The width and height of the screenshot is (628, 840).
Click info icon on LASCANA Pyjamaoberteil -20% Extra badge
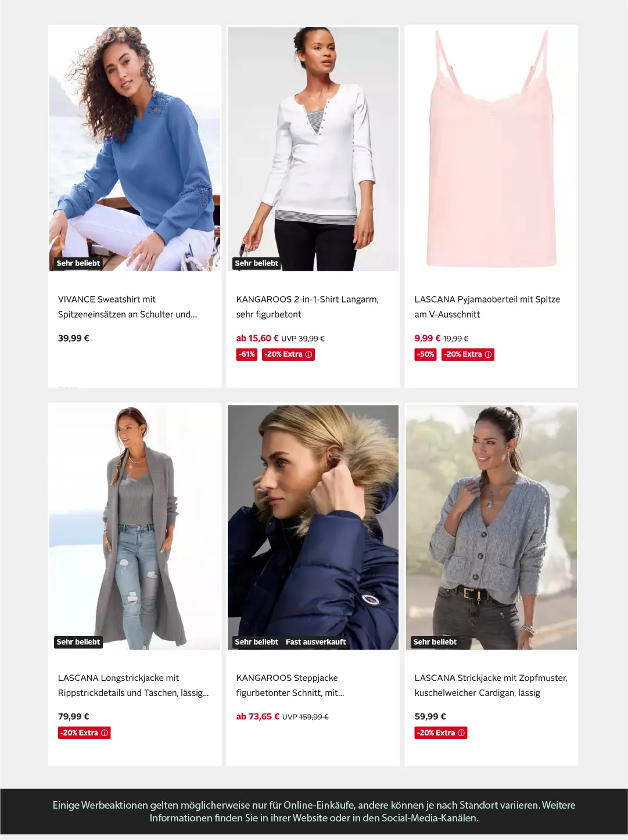[488, 354]
